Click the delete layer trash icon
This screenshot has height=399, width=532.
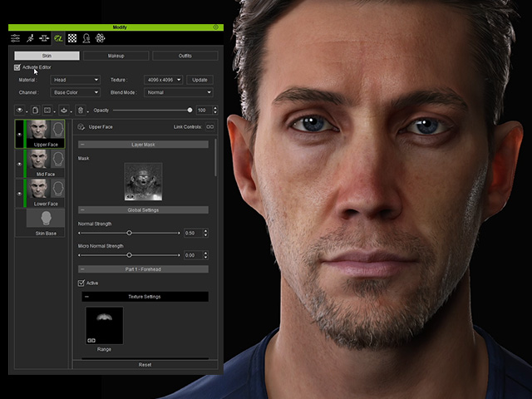[80, 110]
